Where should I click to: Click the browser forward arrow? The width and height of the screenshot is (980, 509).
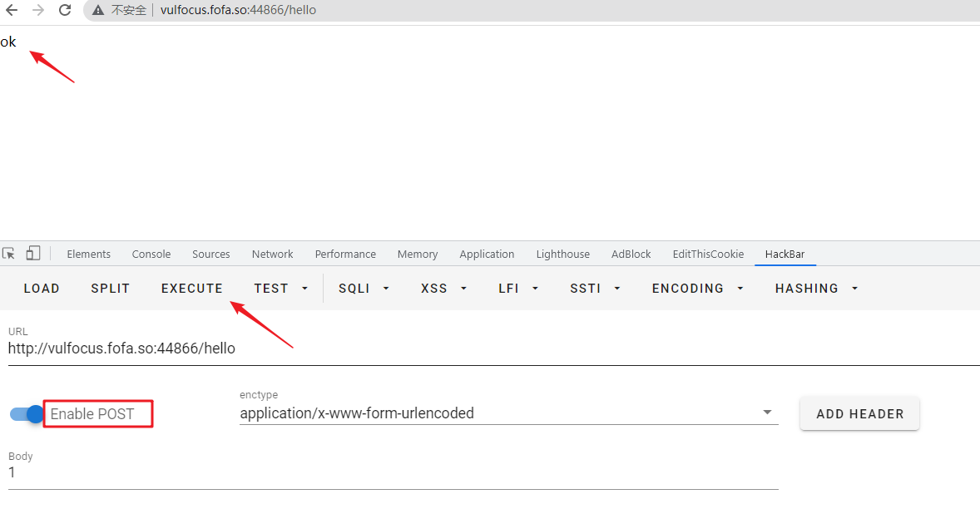[x=36, y=11]
